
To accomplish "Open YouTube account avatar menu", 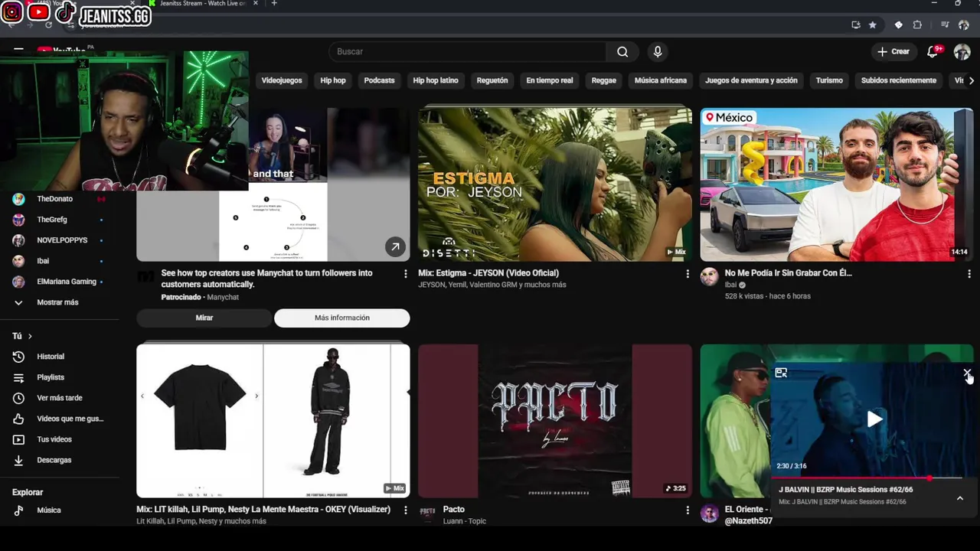I will tap(962, 52).
